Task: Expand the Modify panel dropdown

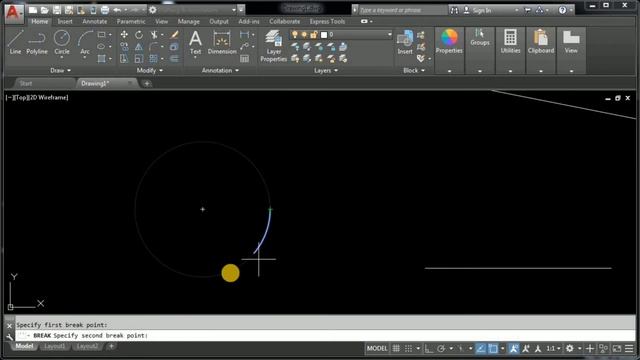Action: [149, 70]
